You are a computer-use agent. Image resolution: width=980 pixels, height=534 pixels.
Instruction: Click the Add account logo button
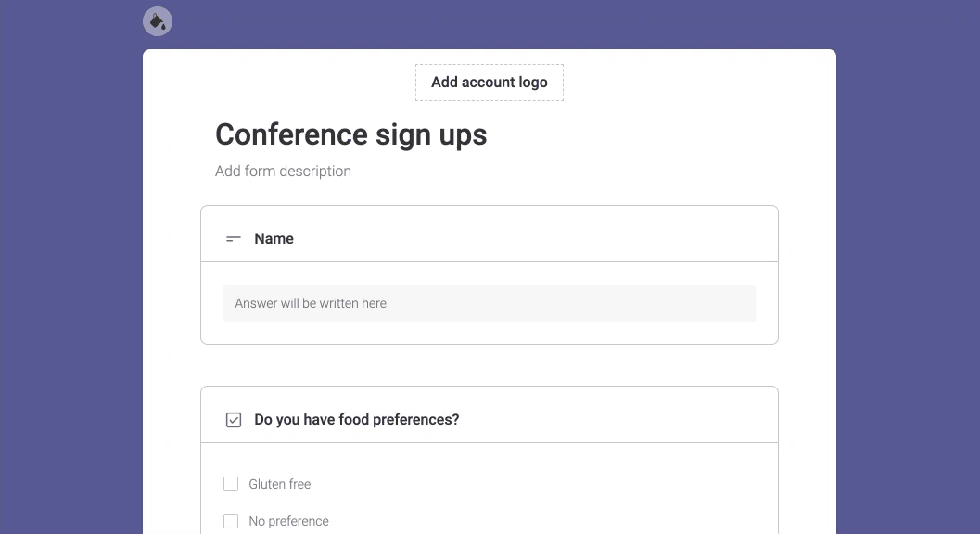490,82
